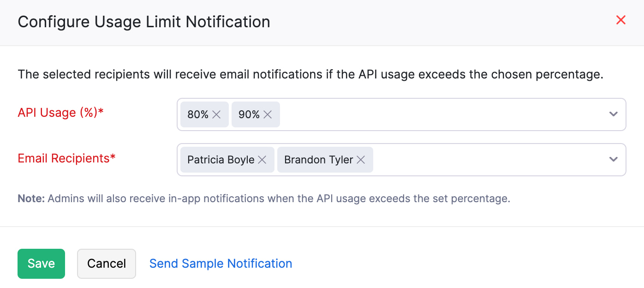Remove Brandon Tyler from email recipients
Screen dimensions: 644x288
(360, 159)
